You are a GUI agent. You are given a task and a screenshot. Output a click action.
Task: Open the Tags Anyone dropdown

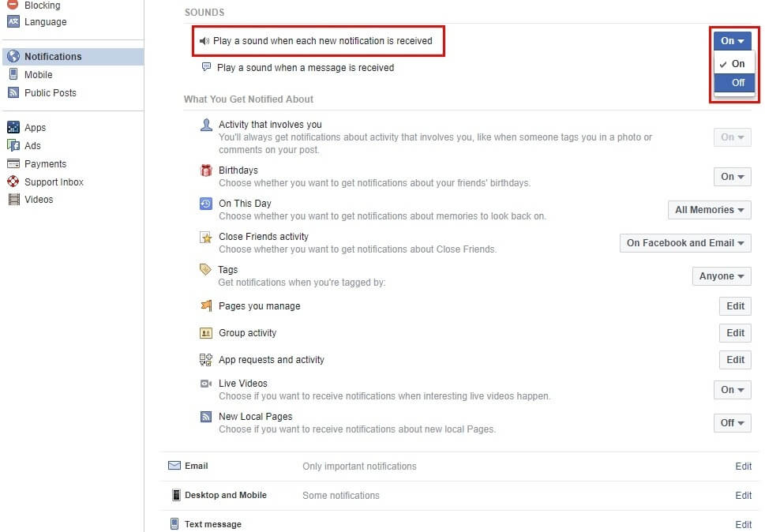click(722, 276)
